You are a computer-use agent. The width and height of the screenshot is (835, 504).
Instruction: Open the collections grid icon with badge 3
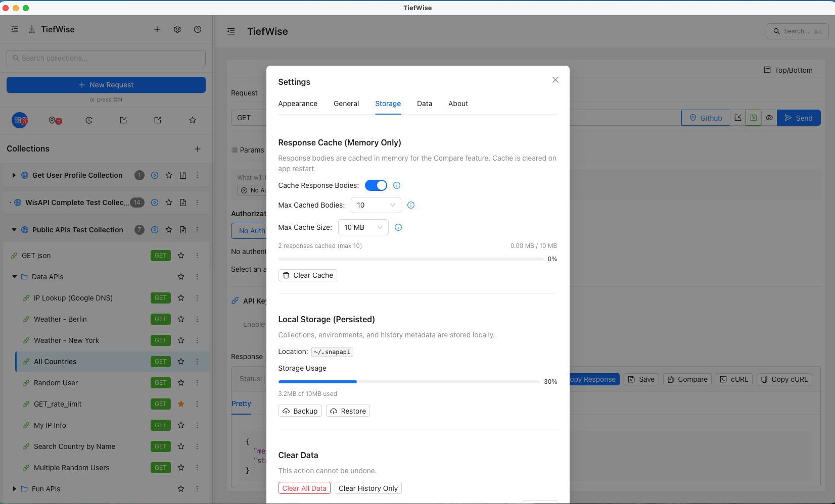point(19,120)
